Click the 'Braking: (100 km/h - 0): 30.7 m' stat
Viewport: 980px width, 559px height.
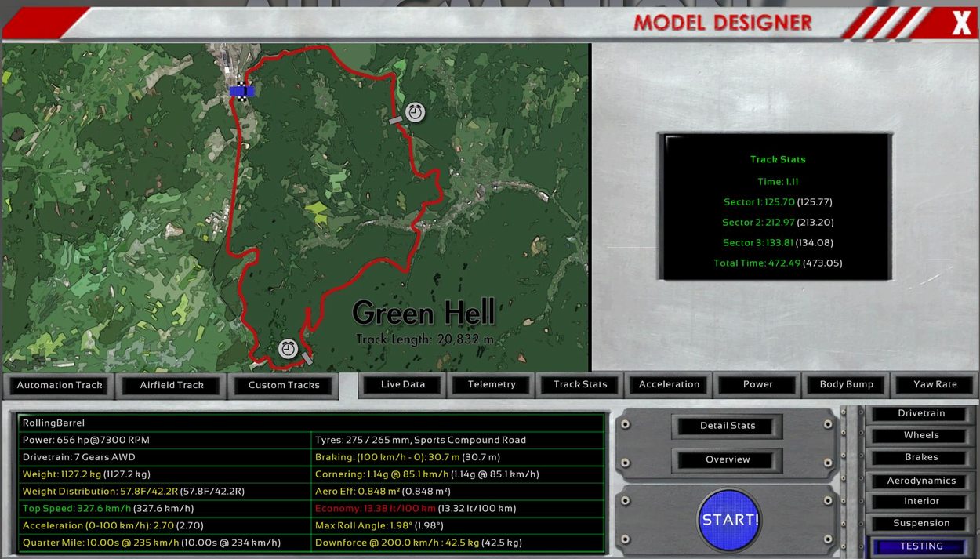387,457
